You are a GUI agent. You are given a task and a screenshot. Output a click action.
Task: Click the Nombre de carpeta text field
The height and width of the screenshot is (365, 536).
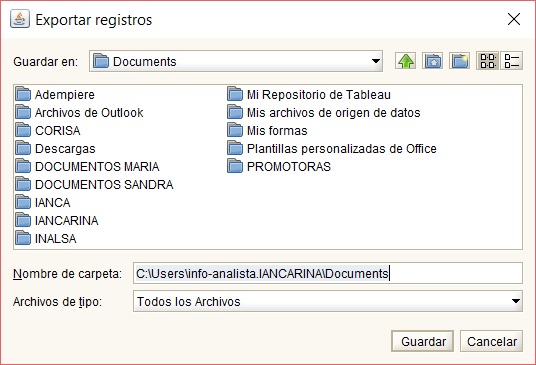coord(328,273)
